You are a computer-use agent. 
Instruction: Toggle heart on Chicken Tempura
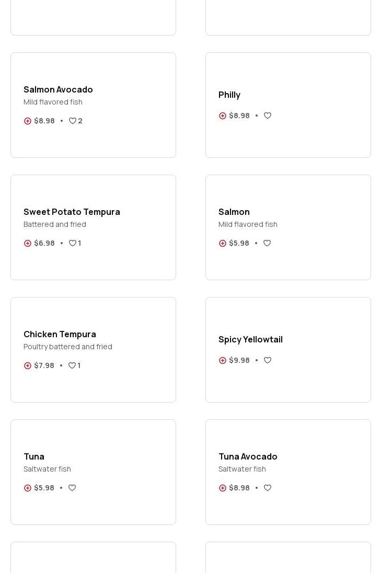(x=72, y=365)
